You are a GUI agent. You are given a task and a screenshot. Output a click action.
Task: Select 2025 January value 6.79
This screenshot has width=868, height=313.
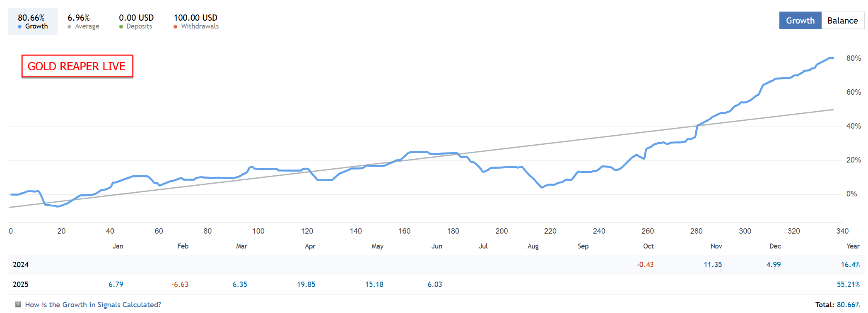116,284
